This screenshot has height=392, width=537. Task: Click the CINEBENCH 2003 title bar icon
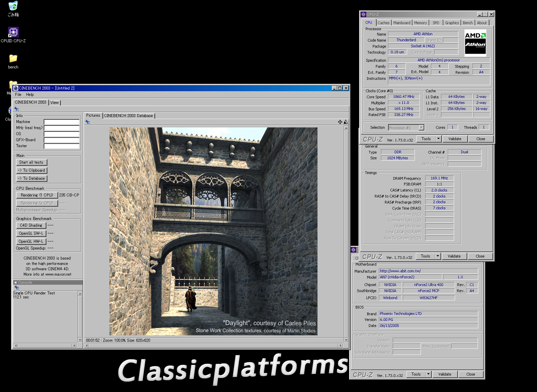(16, 88)
